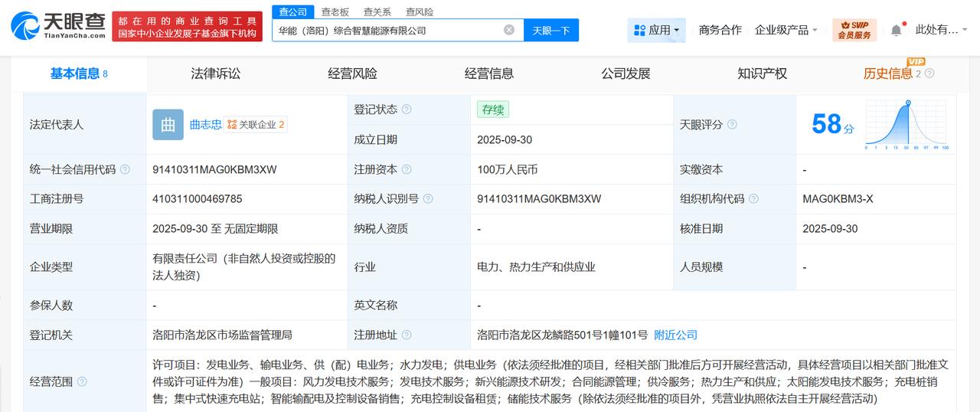Click the 58分 score value

(832, 124)
